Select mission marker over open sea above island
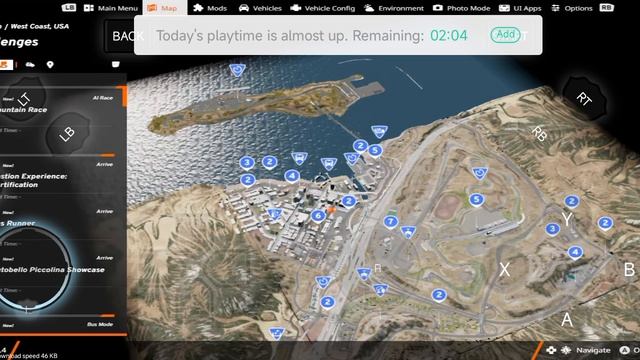 tap(237, 70)
